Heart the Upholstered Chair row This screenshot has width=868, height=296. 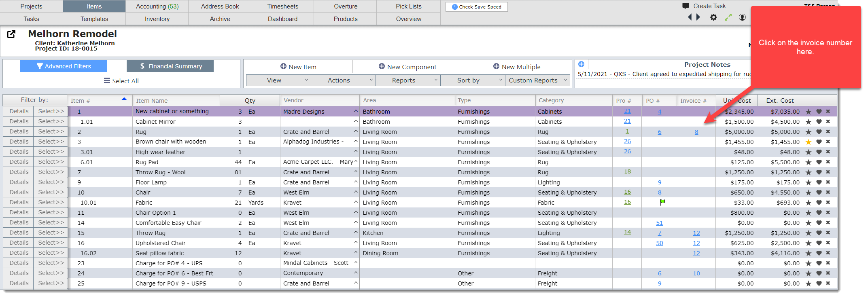pos(819,243)
